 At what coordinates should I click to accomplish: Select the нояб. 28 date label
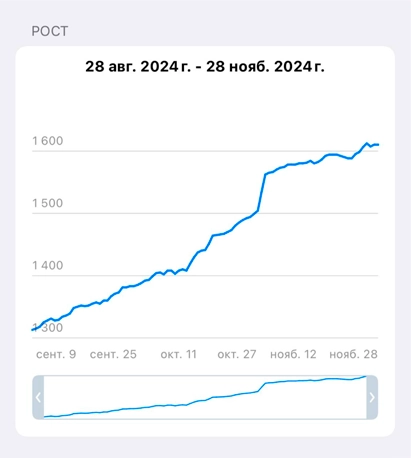click(353, 354)
